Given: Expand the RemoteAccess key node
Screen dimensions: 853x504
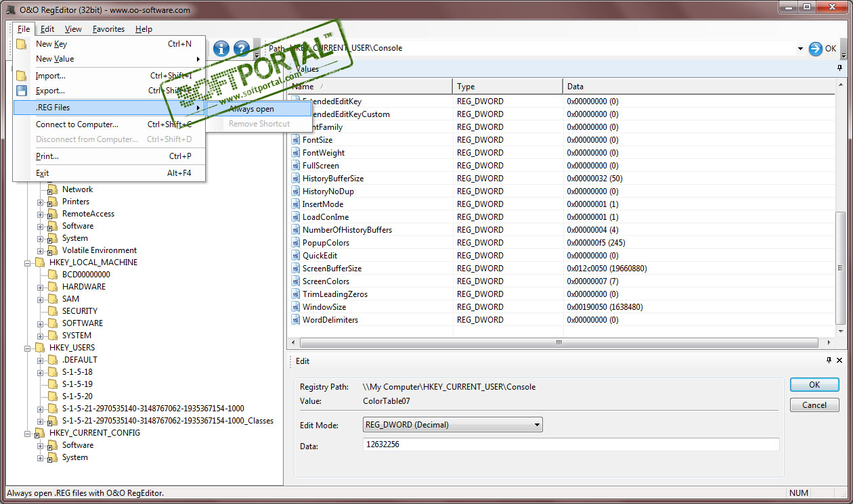Looking at the screenshot, I should point(41,214).
